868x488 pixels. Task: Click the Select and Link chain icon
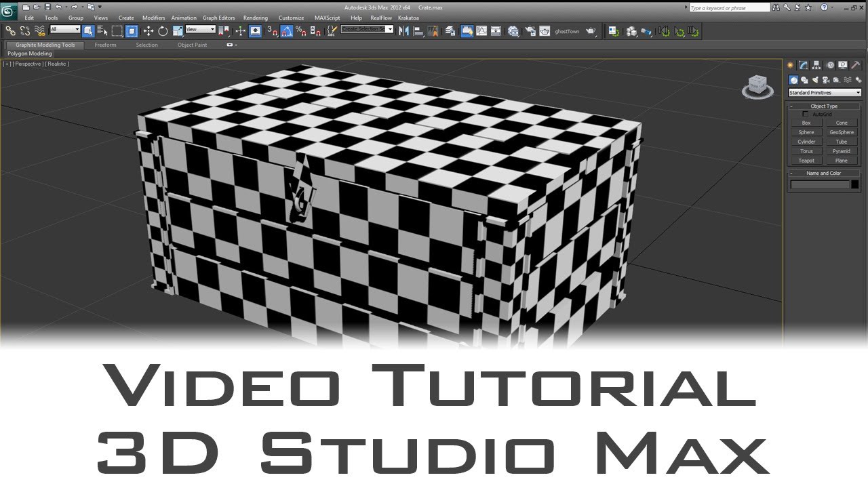point(10,30)
